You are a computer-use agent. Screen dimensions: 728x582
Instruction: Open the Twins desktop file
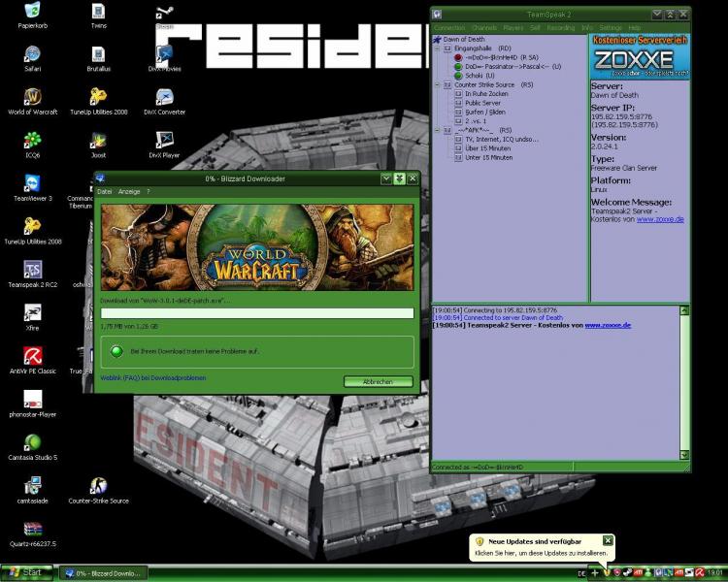pos(98,16)
